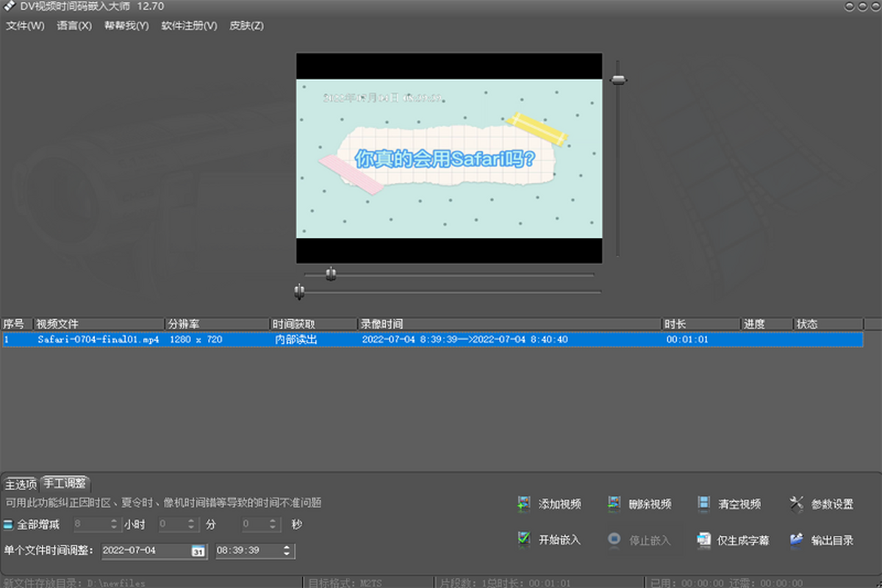Click the 添加视频 add video icon
The image size is (882, 588).
pyautogui.click(x=524, y=503)
